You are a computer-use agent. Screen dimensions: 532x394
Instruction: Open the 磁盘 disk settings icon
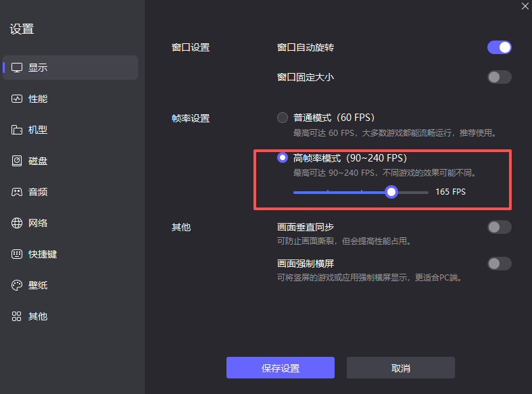(17, 161)
